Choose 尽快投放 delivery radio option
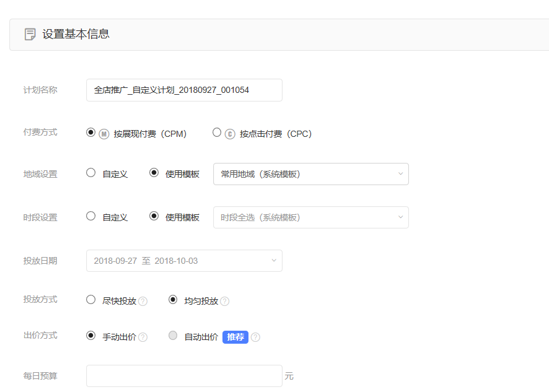 (90, 300)
